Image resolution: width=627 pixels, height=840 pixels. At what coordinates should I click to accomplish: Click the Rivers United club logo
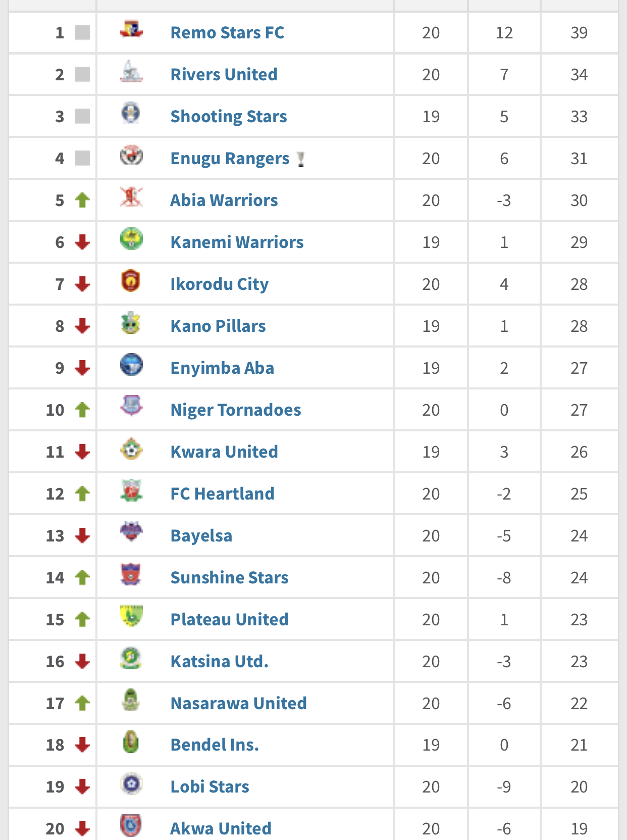pyautogui.click(x=131, y=72)
